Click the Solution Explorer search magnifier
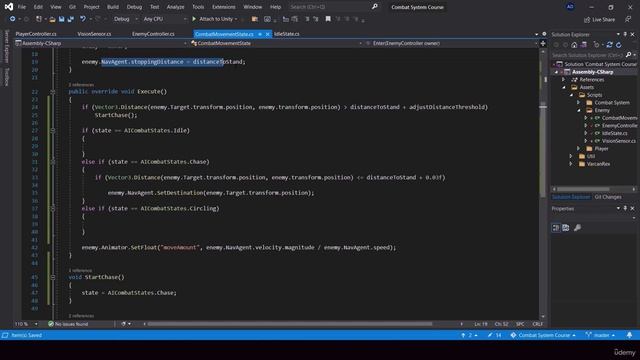Viewport: 640px width, 360px height. pyautogui.click(x=629, y=55)
